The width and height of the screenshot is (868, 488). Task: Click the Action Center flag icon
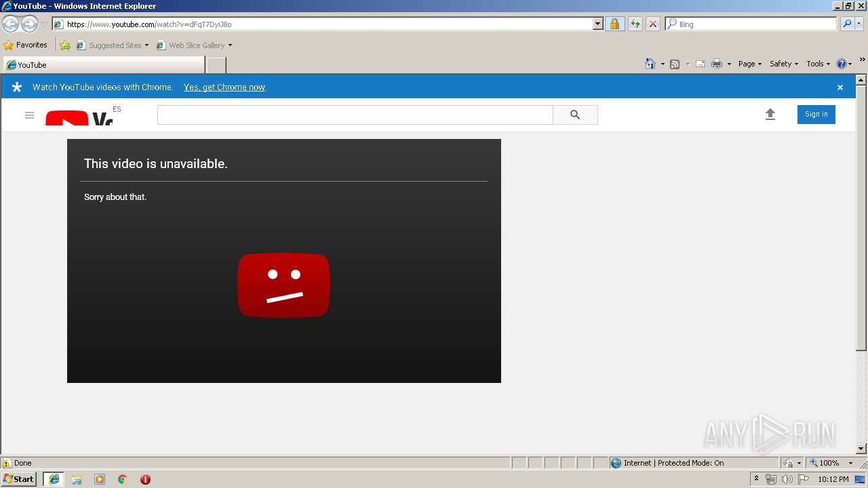[804, 479]
